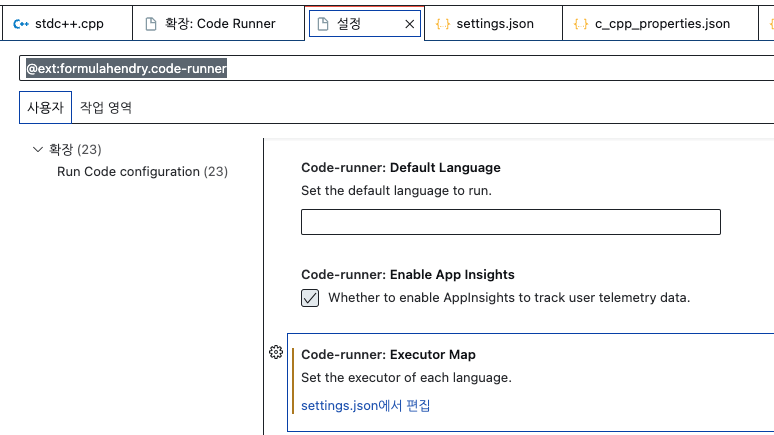Collapse the 확장 (23) tree section
The width and height of the screenshot is (774, 435).
pyautogui.click(x=38, y=149)
